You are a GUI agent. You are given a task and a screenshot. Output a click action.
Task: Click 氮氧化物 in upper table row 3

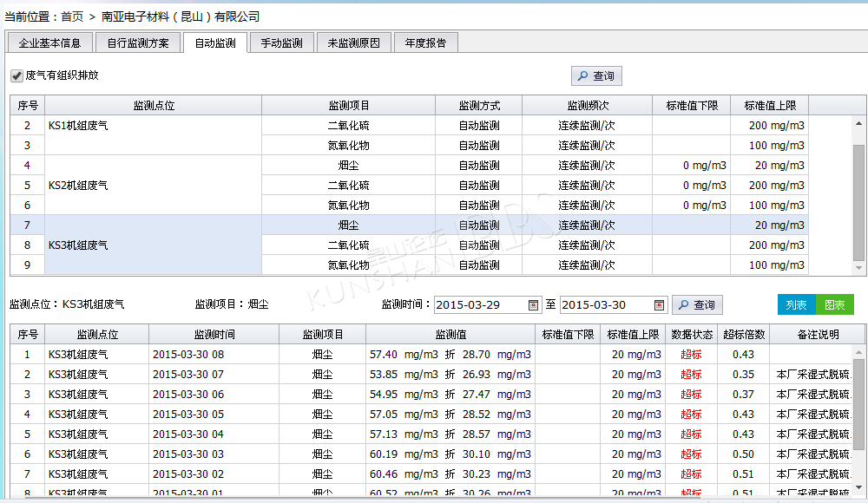(x=349, y=146)
